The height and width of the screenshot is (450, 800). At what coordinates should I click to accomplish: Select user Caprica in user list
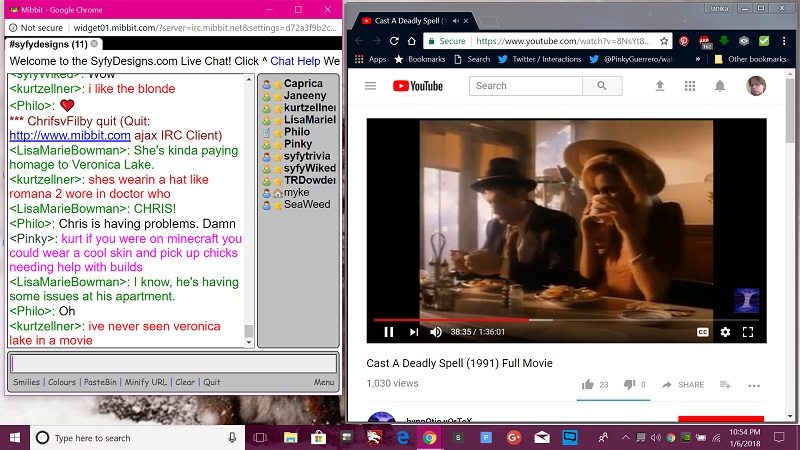pyautogui.click(x=303, y=83)
